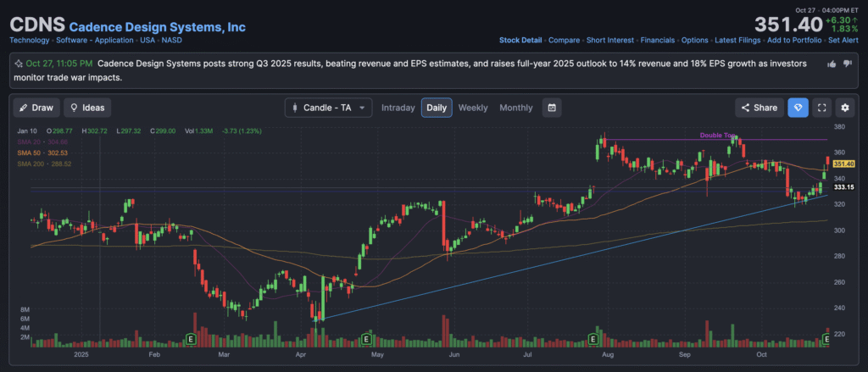The height and width of the screenshot is (372, 868).
Task: Select the Weekly timeframe
Action: pos(473,108)
